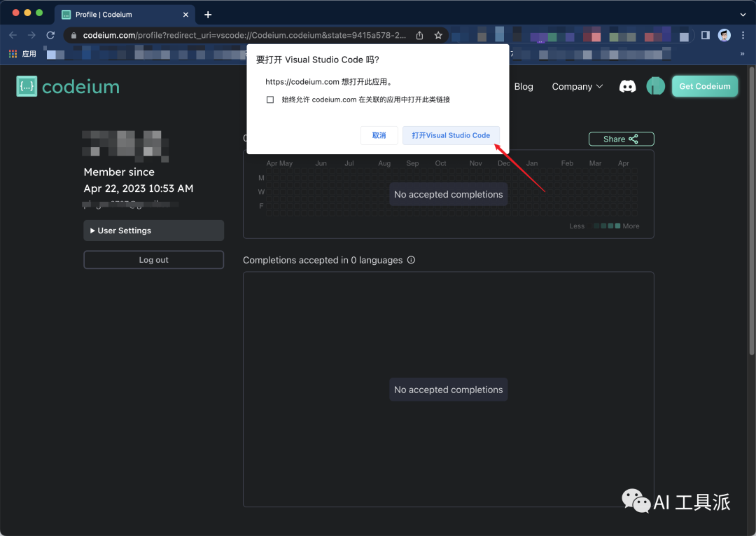
Task: Expand User Settings section
Action: [153, 231]
